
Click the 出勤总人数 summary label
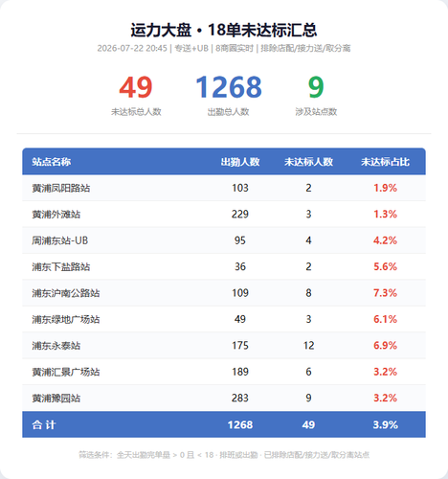[228, 112]
